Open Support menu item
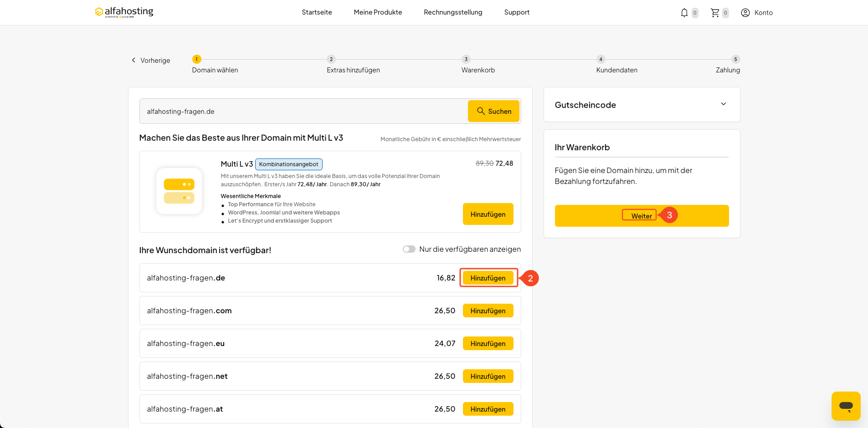The image size is (868, 428). (517, 12)
